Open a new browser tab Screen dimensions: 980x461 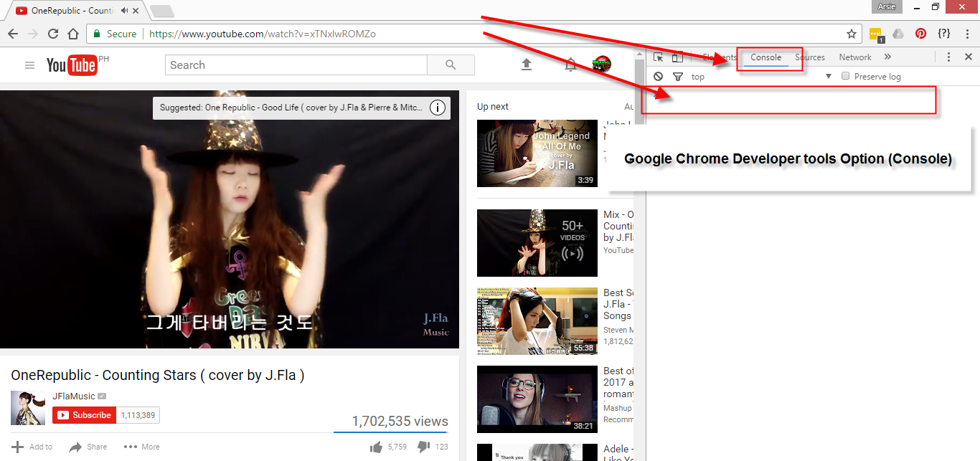pos(162,11)
